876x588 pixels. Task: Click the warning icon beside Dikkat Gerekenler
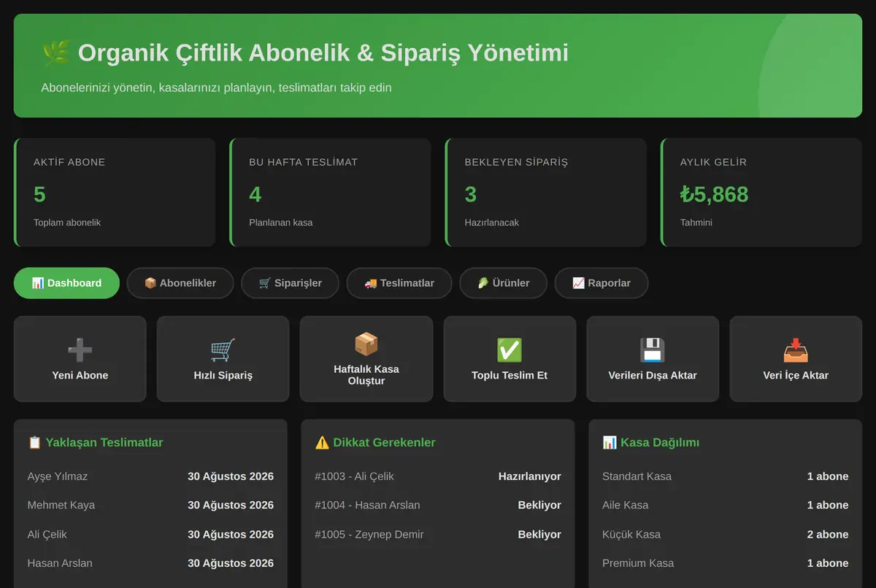[322, 442]
